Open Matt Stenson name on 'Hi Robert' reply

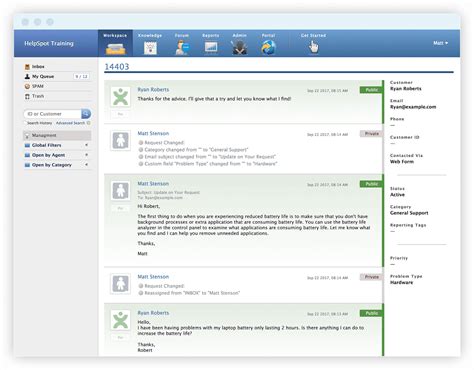tap(153, 184)
